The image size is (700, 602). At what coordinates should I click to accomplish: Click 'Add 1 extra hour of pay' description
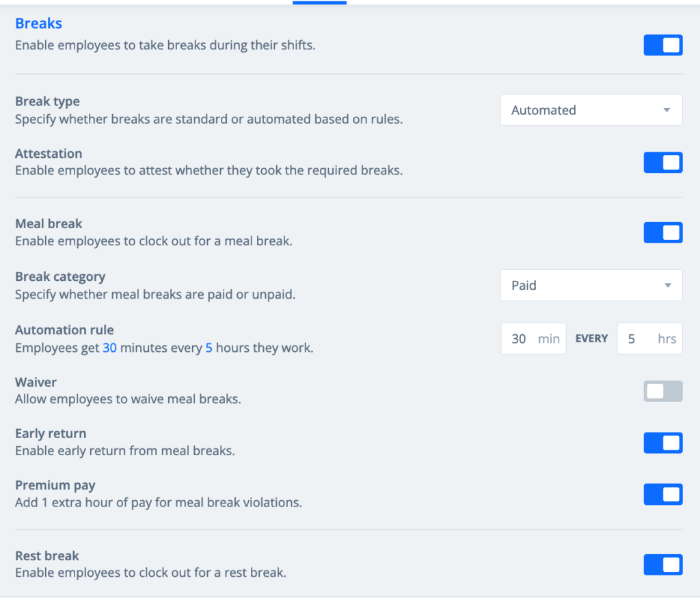[x=159, y=502]
